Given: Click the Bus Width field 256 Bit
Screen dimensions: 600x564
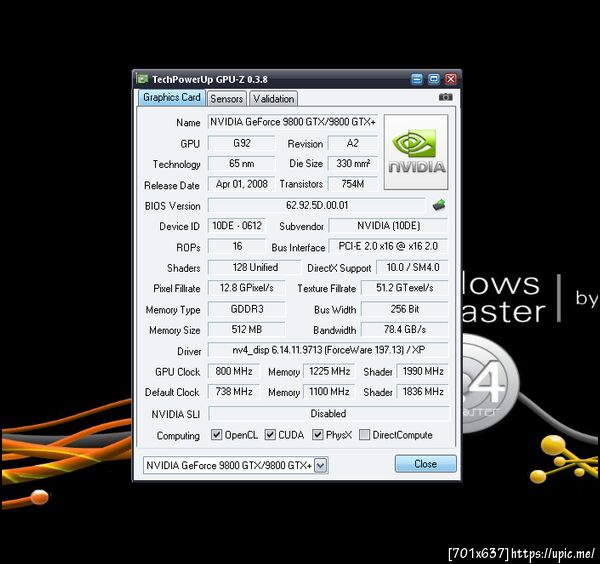Looking at the screenshot, I should 404,309.
